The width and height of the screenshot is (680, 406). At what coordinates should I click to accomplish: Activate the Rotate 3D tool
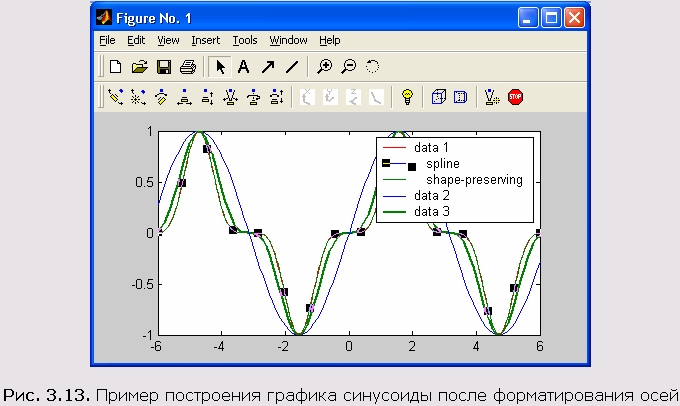372,67
